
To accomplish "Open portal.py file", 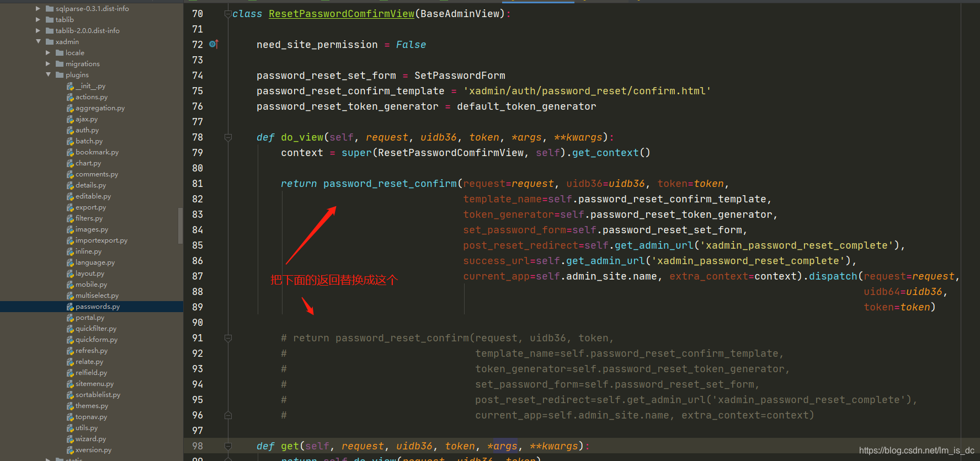I will click(x=90, y=318).
